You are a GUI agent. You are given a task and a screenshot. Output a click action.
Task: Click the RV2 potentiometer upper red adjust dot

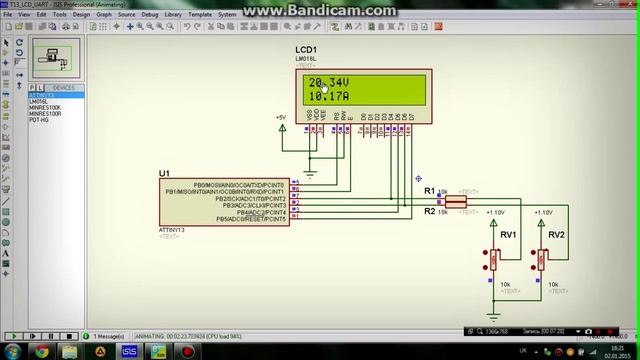point(533,253)
